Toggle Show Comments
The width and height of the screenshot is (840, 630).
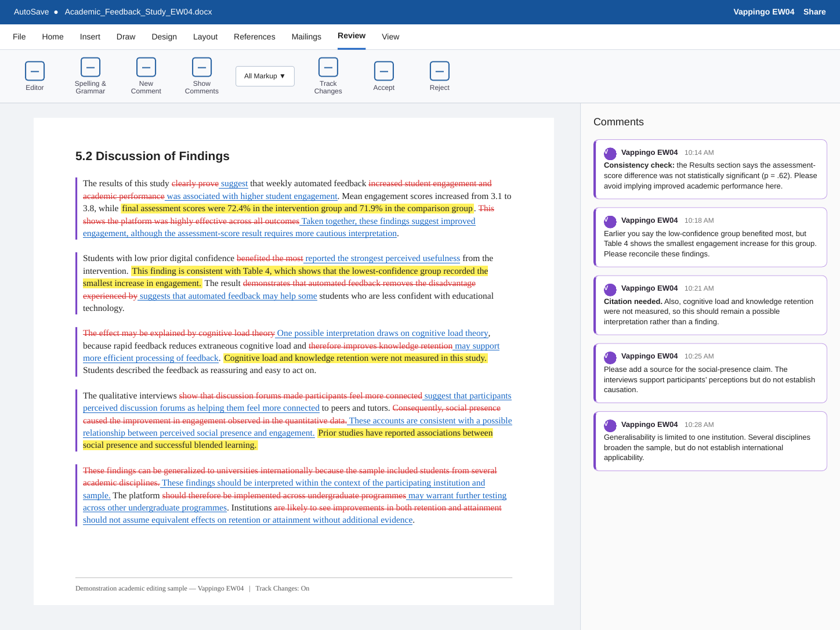point(202,77)
